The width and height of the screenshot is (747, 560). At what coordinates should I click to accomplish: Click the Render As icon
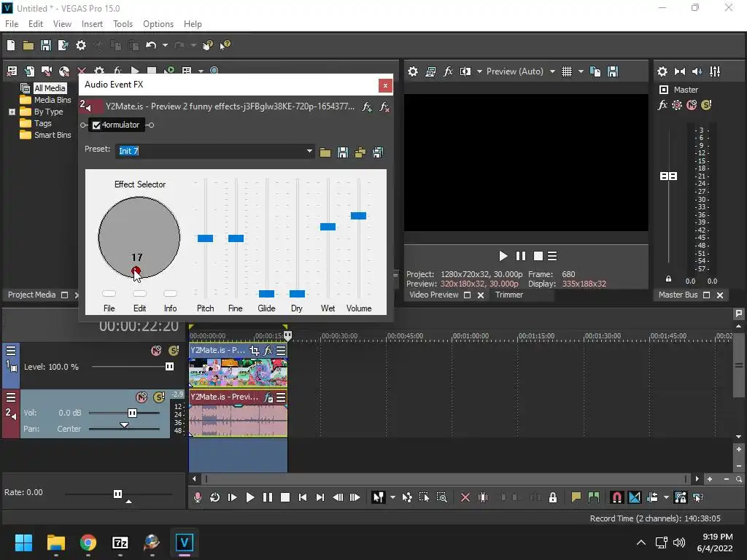pyautogui.click(x=63, y=45)
